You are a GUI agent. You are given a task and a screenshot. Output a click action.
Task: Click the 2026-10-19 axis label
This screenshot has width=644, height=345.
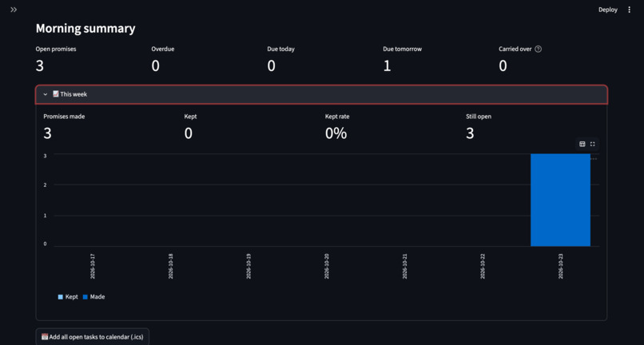[249, 266]
